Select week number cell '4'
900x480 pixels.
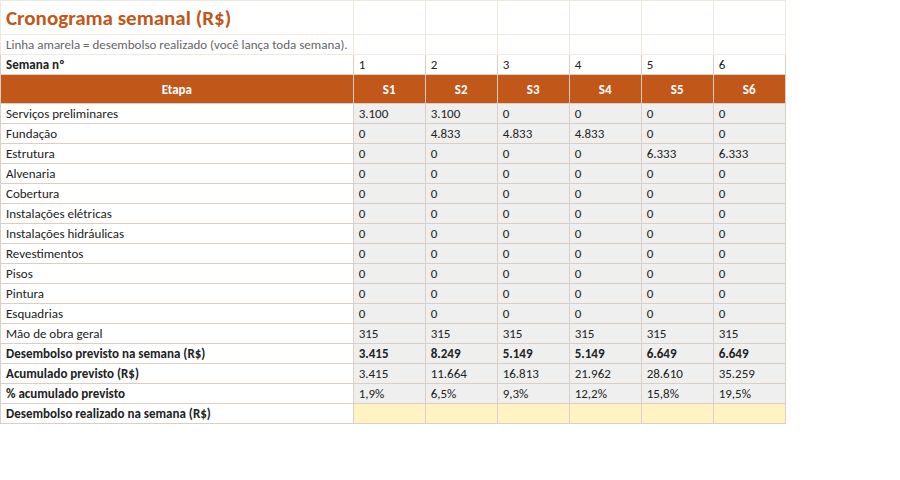coord(605,65)
